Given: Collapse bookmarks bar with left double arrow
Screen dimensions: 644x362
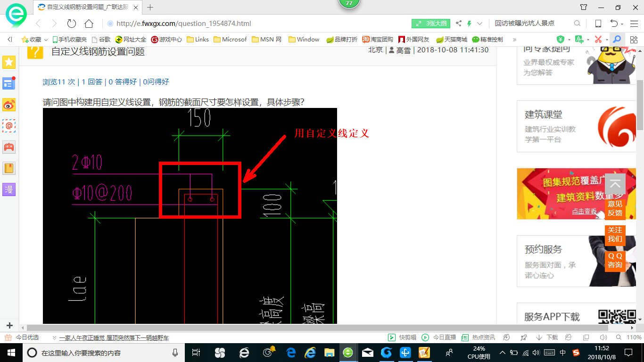Looking at the screenshot, I should [x=10, y=40].
